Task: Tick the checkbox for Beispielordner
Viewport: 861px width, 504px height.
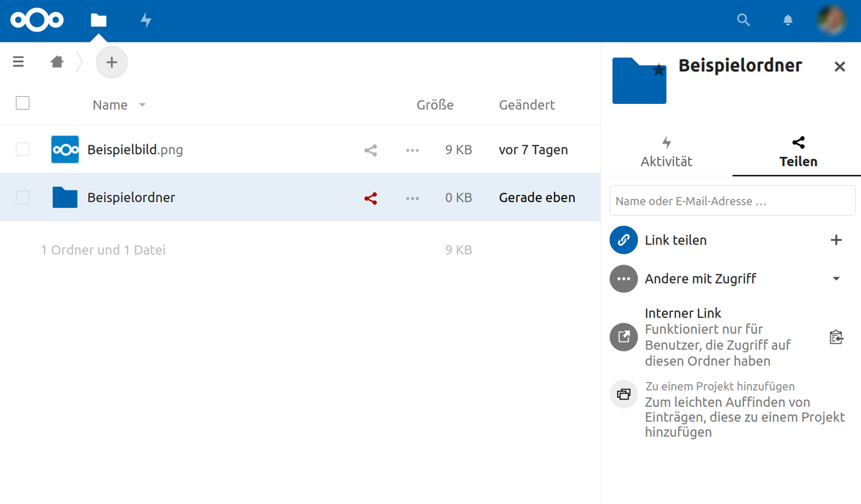Action: point(23,198)
